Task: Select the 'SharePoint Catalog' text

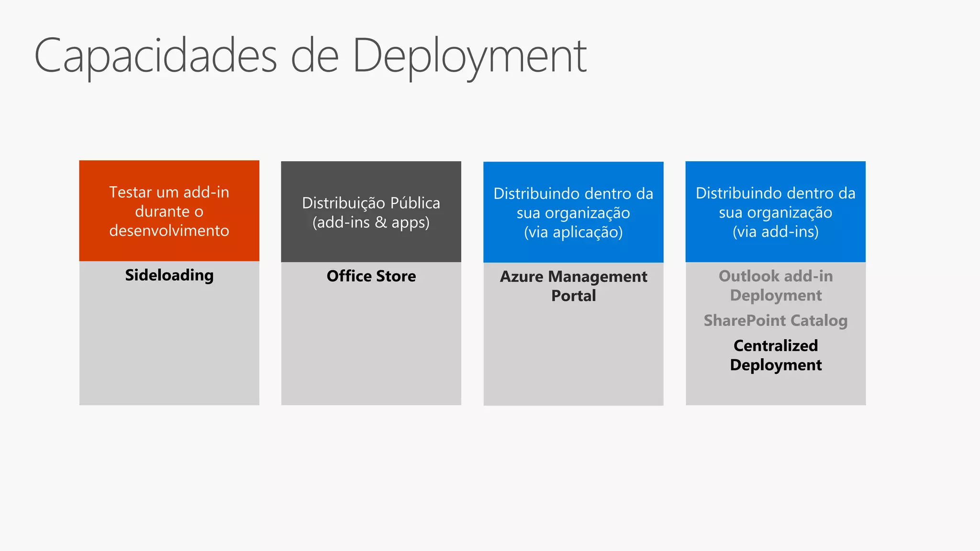Action: coord(776,320)
